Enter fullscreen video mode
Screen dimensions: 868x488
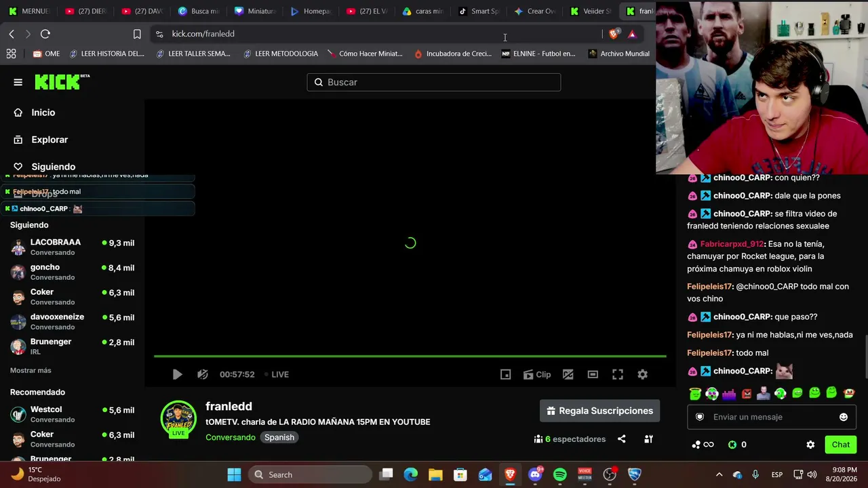618,374
